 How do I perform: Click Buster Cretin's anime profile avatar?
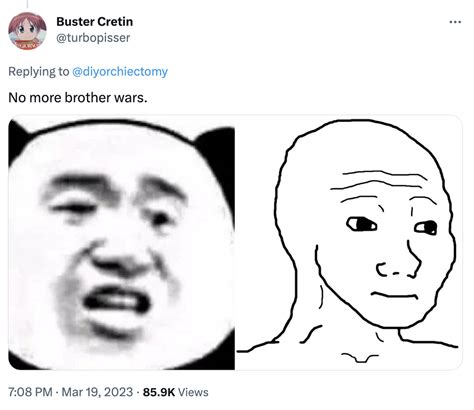(x=27, y=31)
